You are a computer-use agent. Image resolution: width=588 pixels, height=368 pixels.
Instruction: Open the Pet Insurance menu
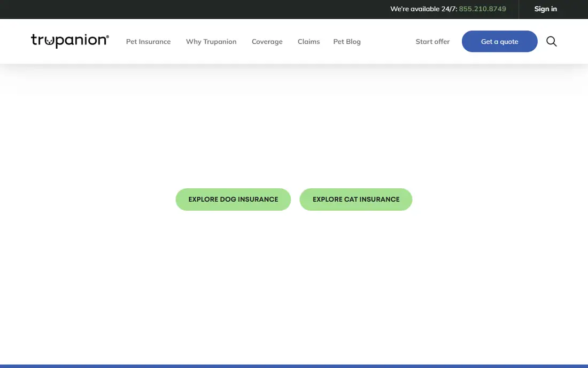coord(148,42)
